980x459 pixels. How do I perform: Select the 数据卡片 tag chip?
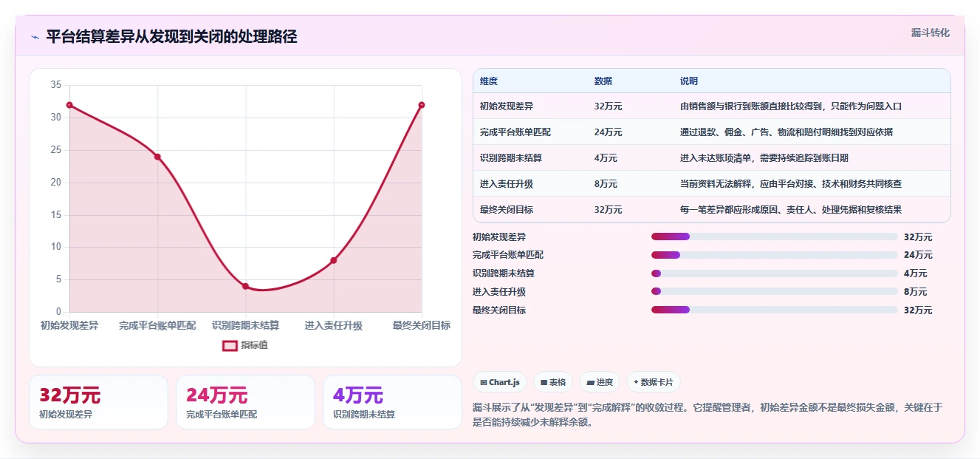pyautogui.click(x=653, y=382)
